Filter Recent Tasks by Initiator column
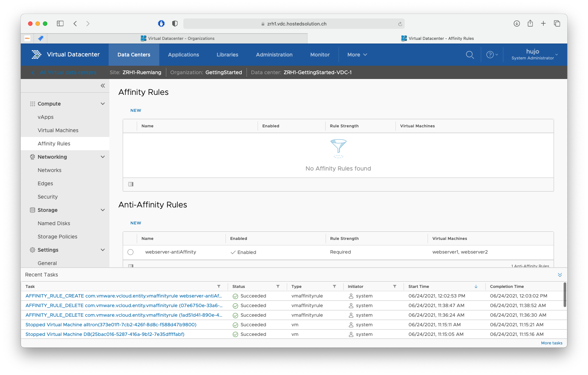Viewport: 588px width, 375px height. tap(395, 286)
